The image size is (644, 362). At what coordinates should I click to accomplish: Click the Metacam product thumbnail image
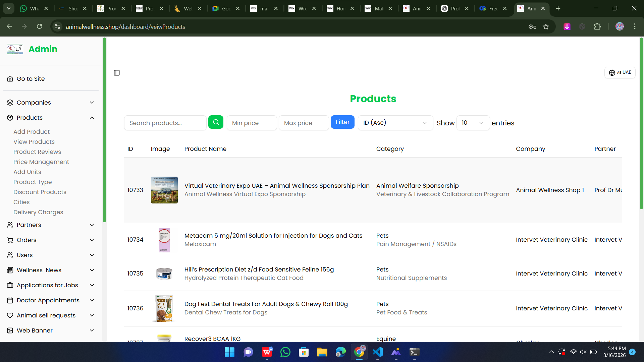point(164,240)
